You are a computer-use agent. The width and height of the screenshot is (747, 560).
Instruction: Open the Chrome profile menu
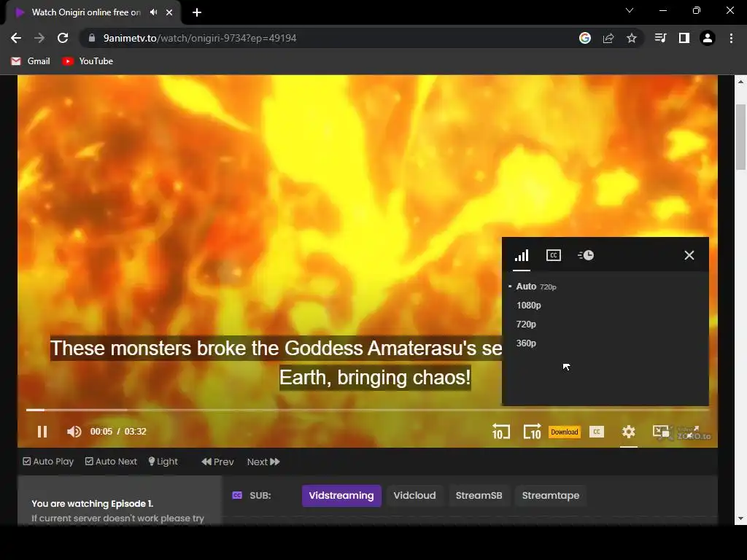point(708,38)
